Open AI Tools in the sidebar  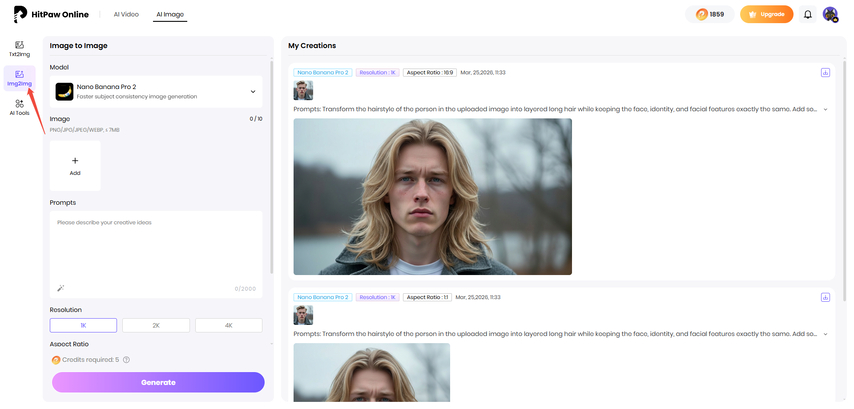[x=19, y=107]
